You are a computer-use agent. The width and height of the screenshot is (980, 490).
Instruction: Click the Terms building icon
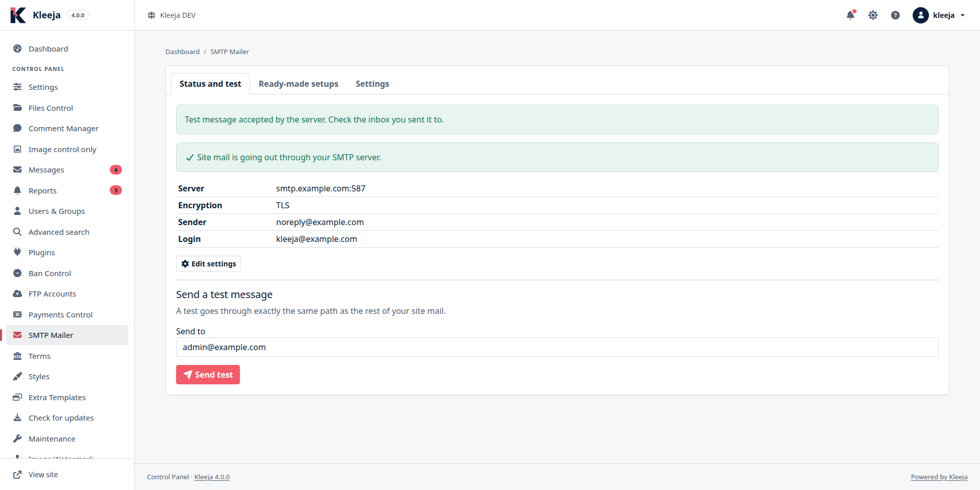(x=17, y=356)
